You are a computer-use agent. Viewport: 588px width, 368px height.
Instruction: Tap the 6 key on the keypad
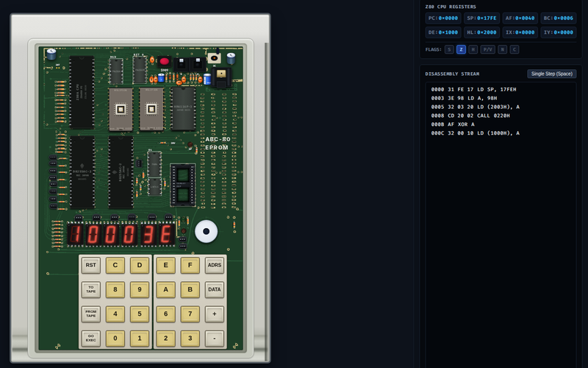(x=166, y=314)
